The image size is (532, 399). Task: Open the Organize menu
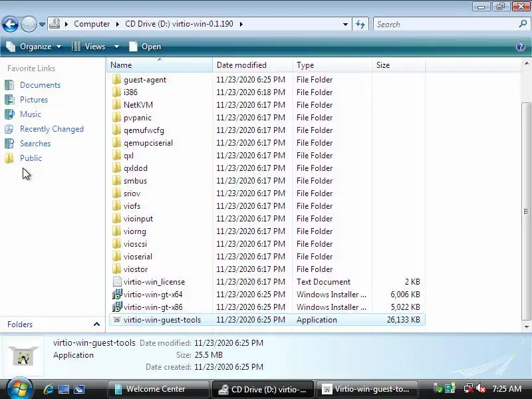[x=35, y=47]
